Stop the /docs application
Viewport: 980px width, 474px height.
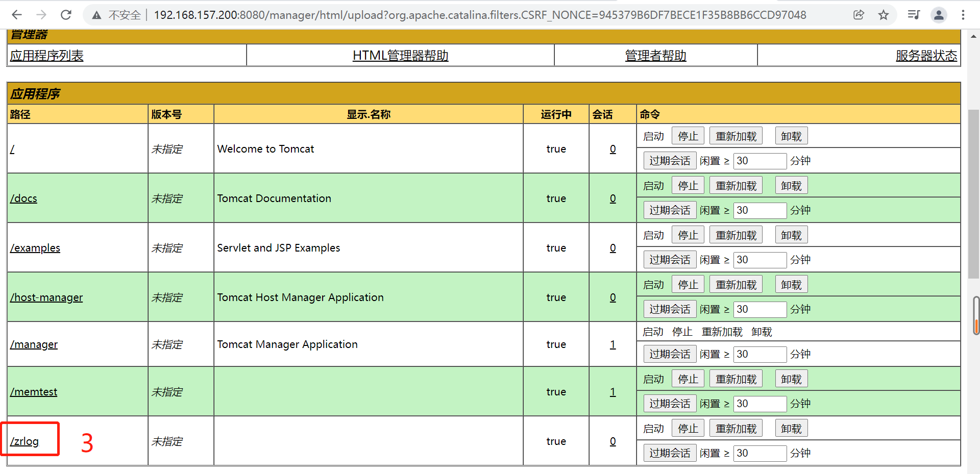click(688, 185)
